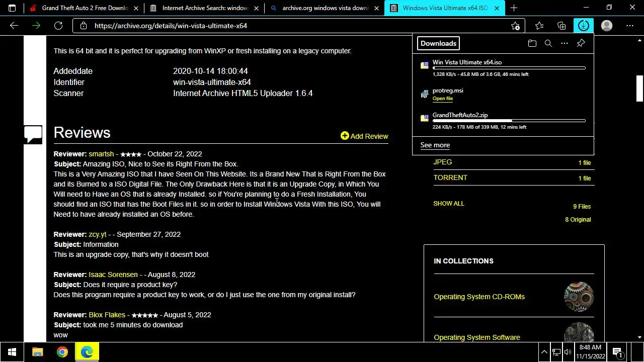
Task: Add this page to favorites
Action: coord(515,26)
